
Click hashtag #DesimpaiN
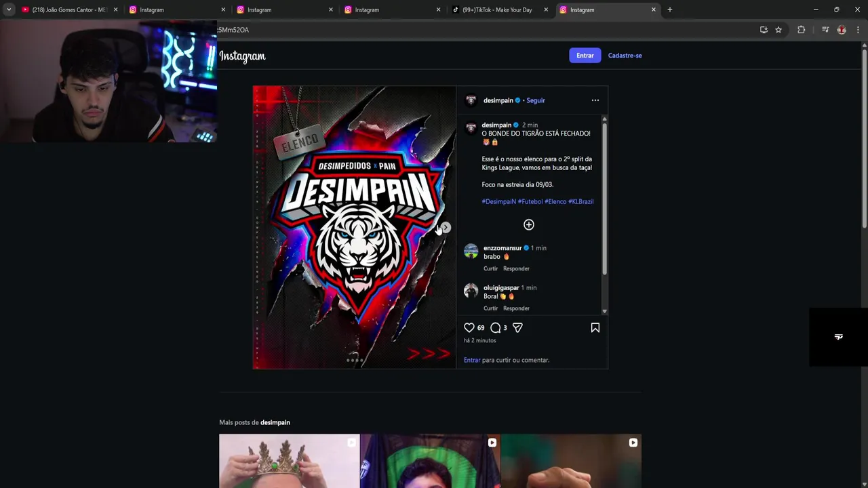click(x=499, y=201)
